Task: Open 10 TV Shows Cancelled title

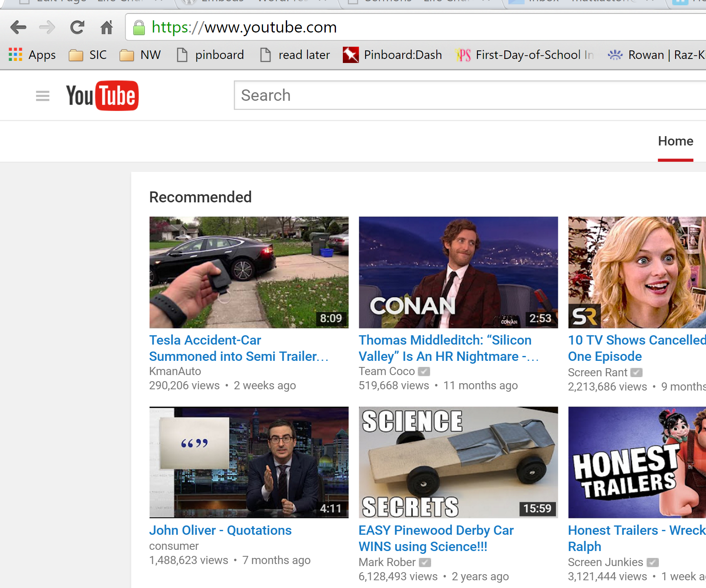Action: [637, 348]
